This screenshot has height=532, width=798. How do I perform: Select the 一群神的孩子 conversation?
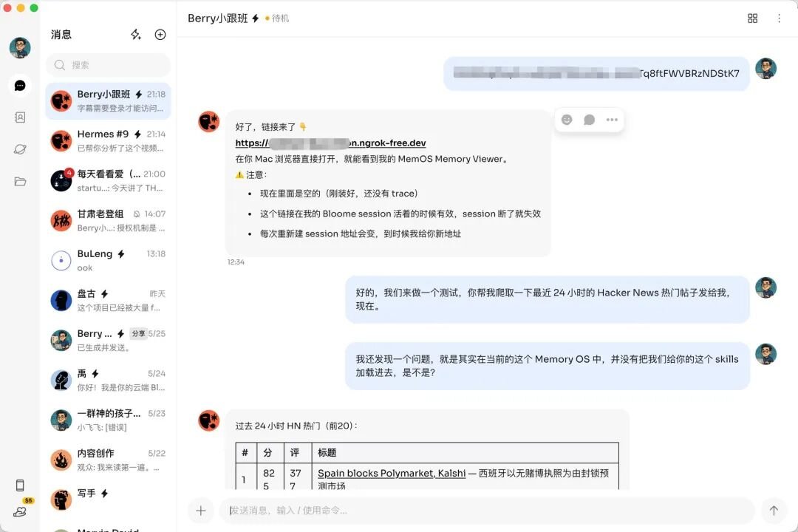pyautogui.click(x=108, y=420)
